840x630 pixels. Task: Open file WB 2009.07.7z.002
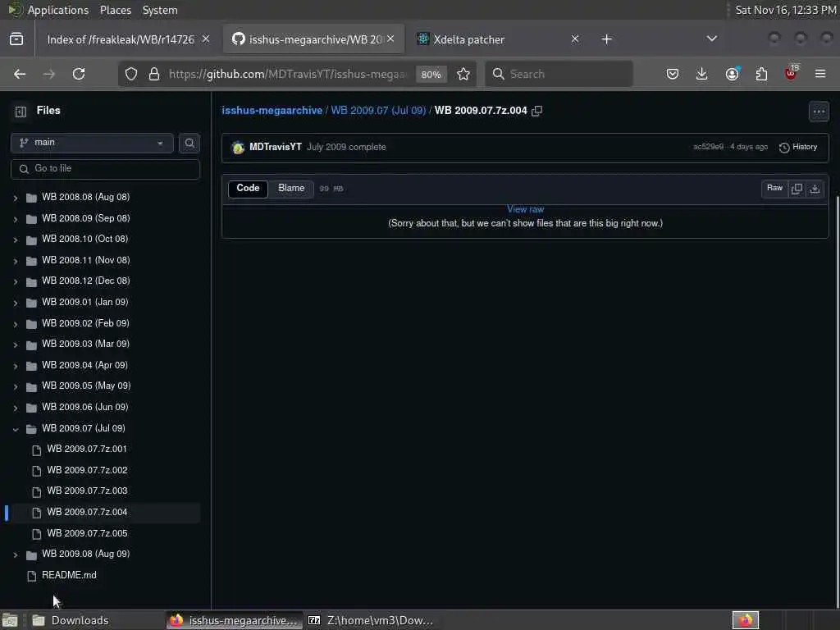(87, 470)
